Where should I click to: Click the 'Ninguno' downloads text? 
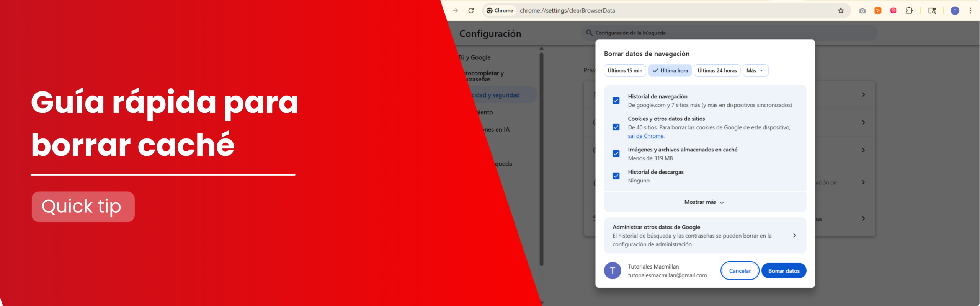click(x=639, y=181)
